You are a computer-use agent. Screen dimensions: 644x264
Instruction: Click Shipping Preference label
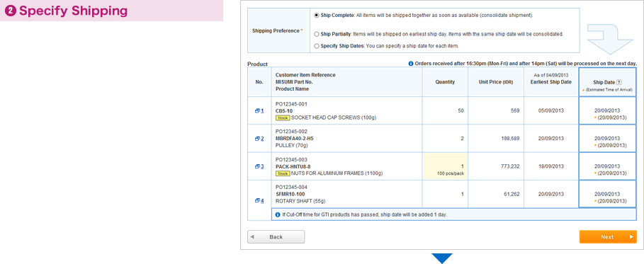click(277, 31)
